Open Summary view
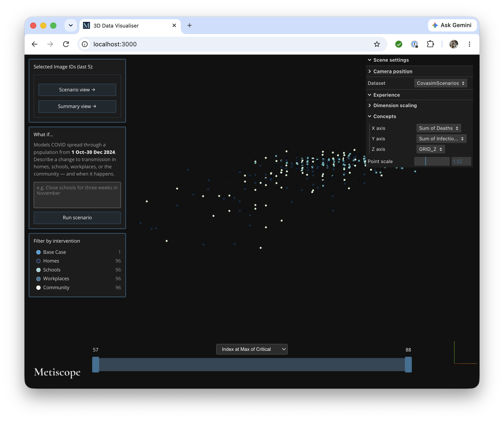Screen dimensions: 504x421 tap(77, 106)
